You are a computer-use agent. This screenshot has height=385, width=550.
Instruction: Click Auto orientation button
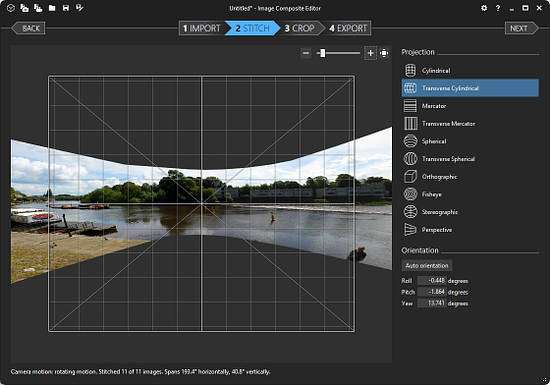click(427, 265)
